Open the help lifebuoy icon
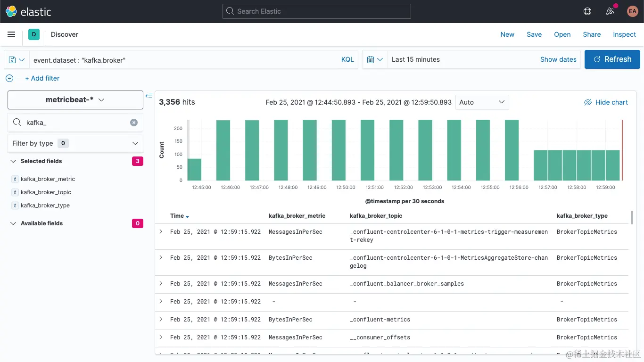Image resolution: width=644 pixels, height=362 pixels. pos(587,11)
